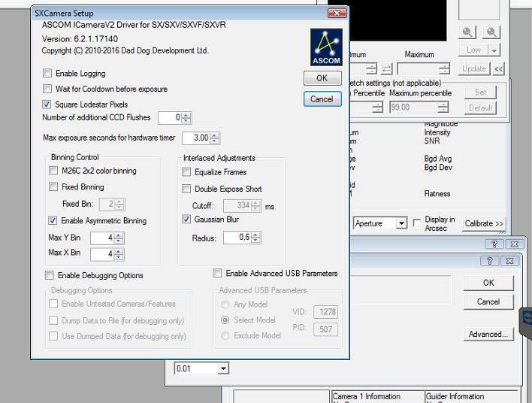Click help ? button on lower background dialog
The image size is (532, 403).
click(x=490, y=261)
